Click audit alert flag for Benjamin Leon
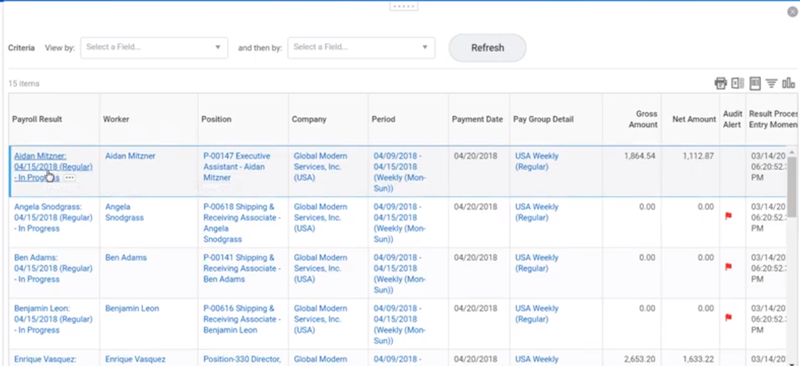The height and width of the screenshot is (366, 800). (x=729, y=318)
